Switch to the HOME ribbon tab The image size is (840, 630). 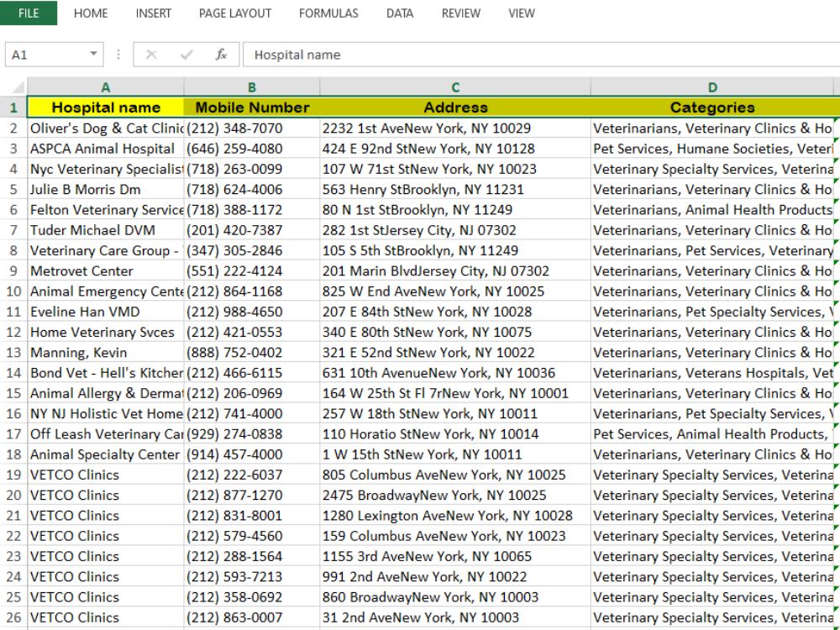[90, 13]
